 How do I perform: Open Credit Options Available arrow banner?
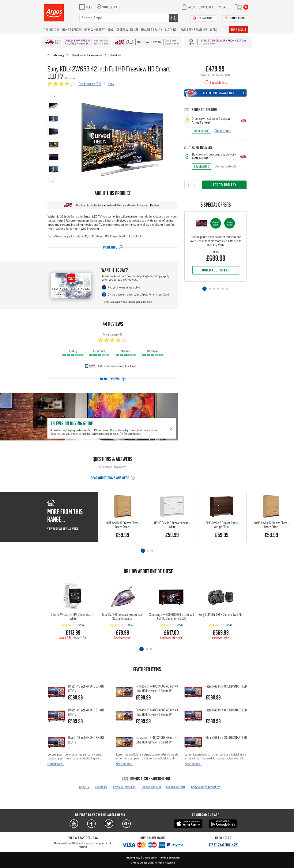coord(215,93)
